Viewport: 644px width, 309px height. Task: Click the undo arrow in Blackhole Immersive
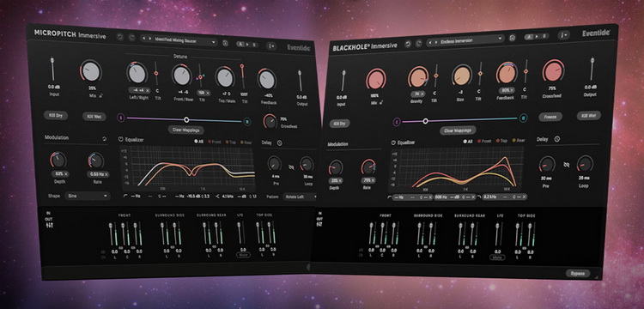408,44
